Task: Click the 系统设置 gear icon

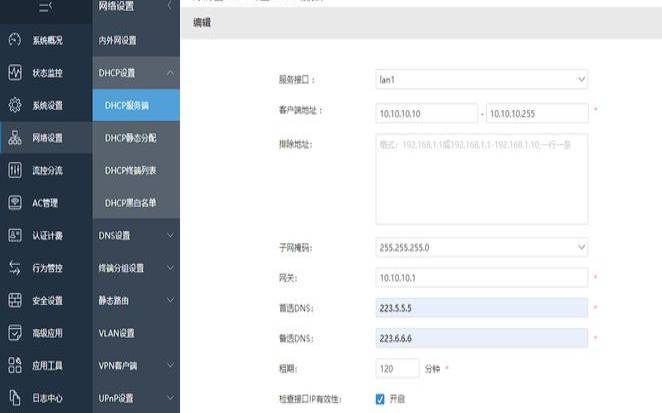Action: point(15,105)
